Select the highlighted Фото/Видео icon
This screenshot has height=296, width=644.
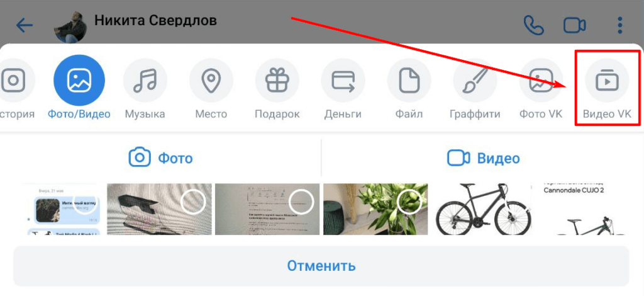79,80
